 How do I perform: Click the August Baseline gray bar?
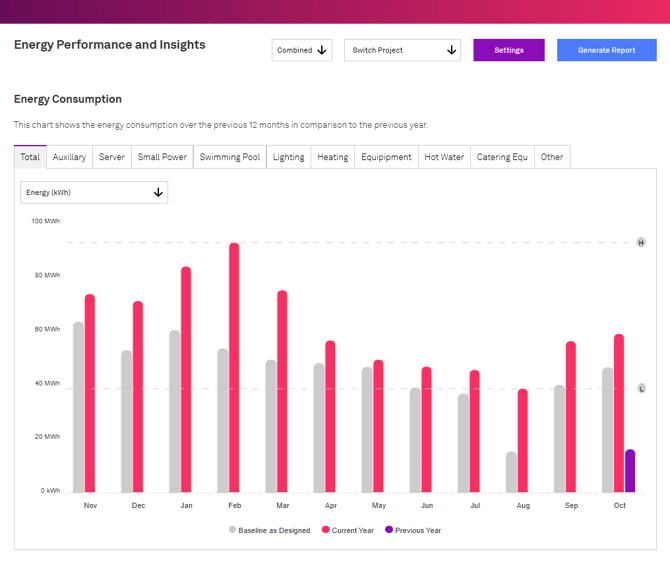[512, 472]
